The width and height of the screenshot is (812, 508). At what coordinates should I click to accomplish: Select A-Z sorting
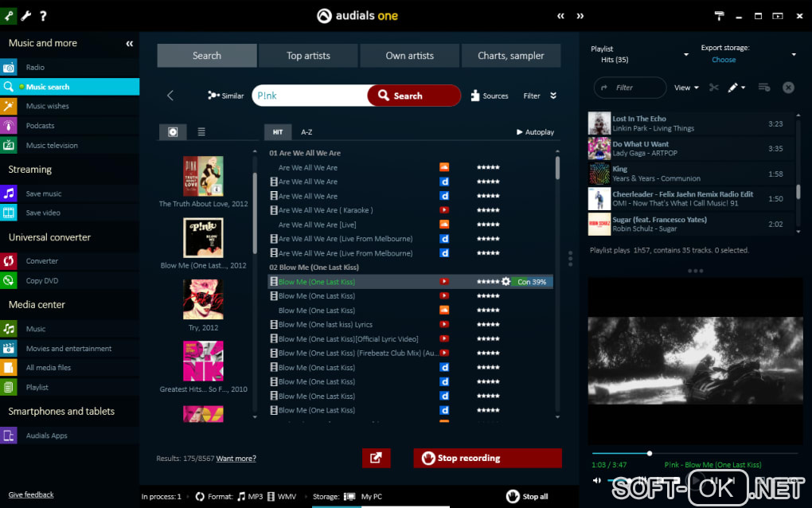pyautogui.click(x=306, y=132)
